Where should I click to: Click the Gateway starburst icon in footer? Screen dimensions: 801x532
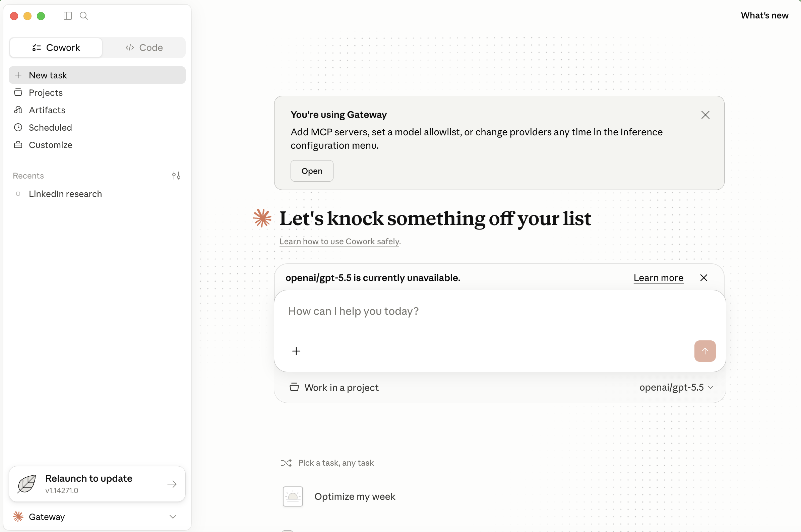(18, 517)
